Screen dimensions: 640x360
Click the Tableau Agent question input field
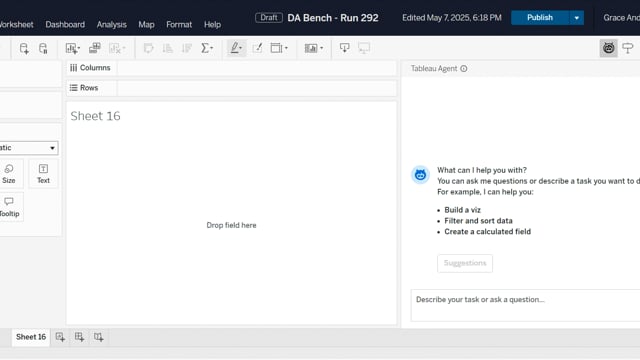click(525, 305)
